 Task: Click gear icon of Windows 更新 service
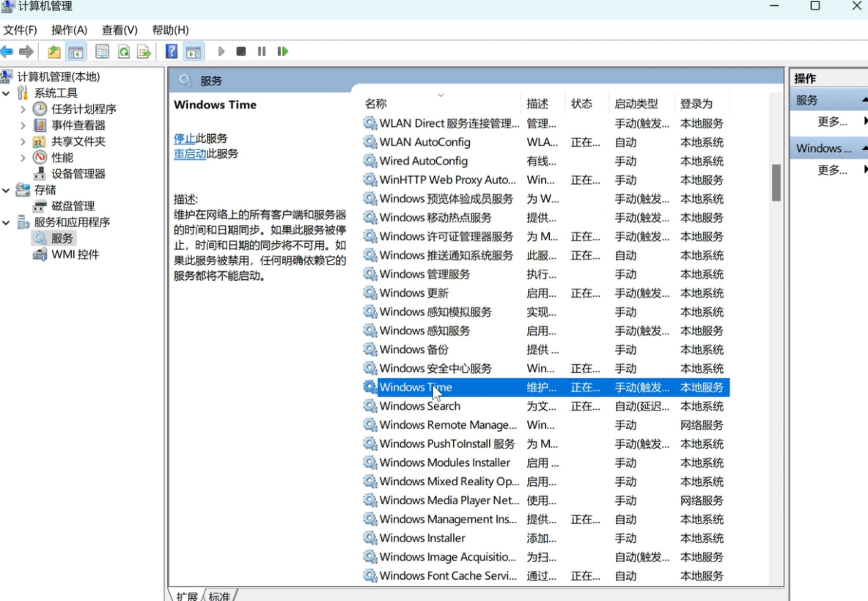pos(369,292)
